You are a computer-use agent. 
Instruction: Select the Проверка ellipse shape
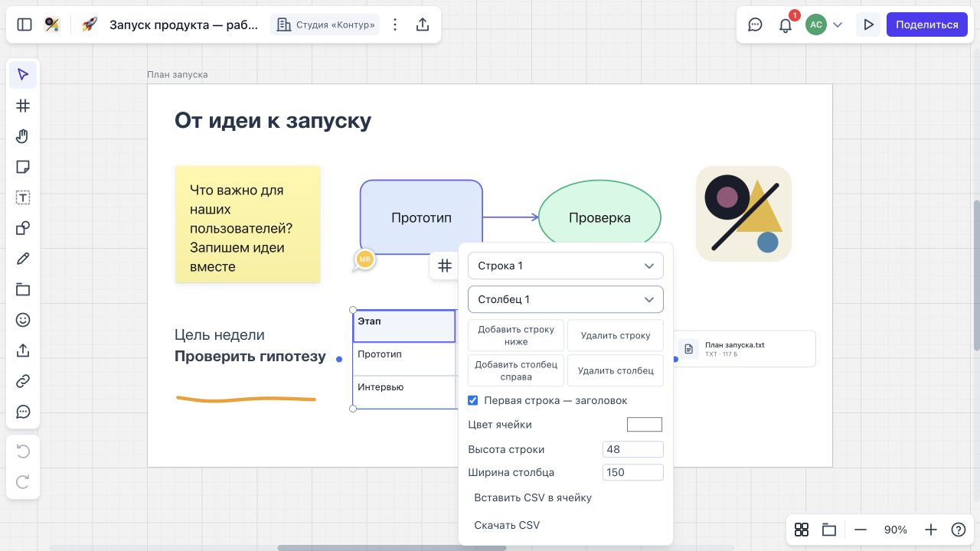tap(599, 217)
